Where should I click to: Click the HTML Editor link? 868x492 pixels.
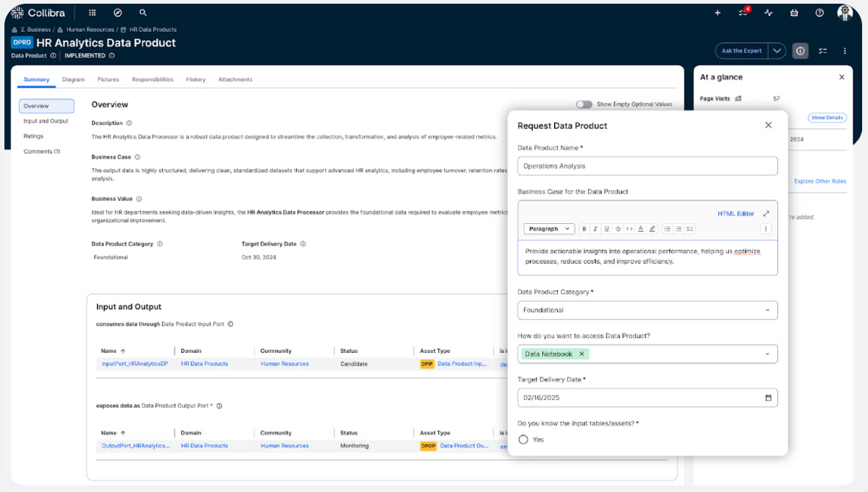coord(735,214)
